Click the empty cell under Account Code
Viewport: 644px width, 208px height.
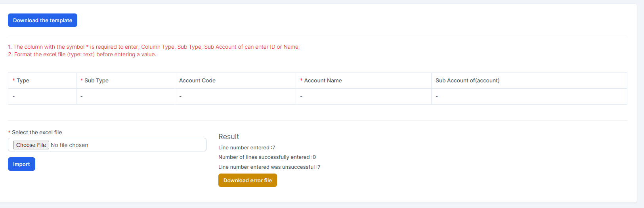(x=235, y=96)
